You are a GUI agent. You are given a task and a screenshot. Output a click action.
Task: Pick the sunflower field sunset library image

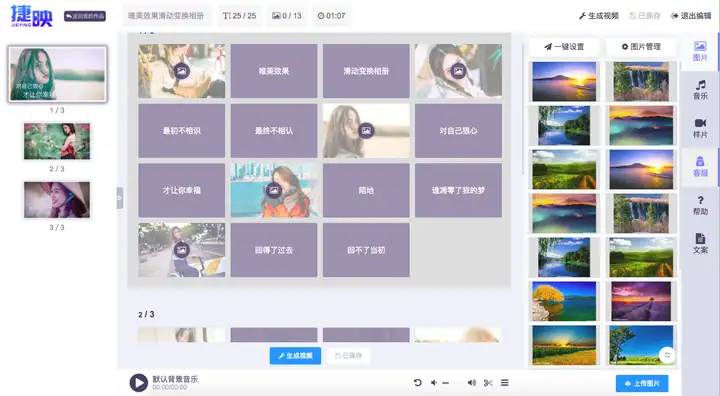[564, 345]
